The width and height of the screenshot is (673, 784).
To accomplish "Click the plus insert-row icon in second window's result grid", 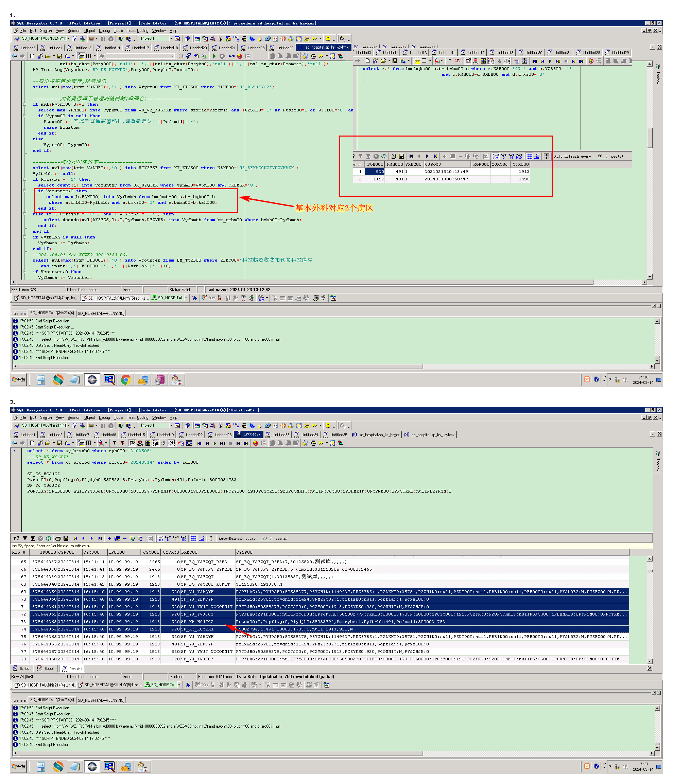I will pos(109,538).
